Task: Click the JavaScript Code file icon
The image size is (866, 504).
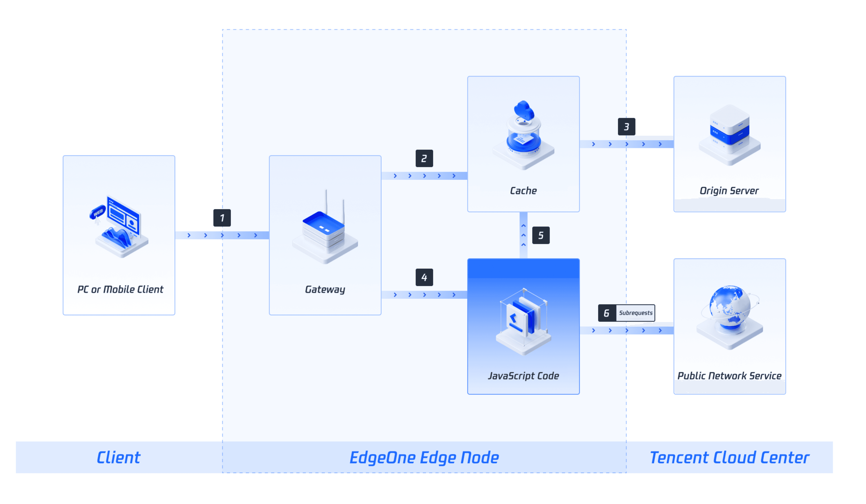Action: (x=523, y=322)
